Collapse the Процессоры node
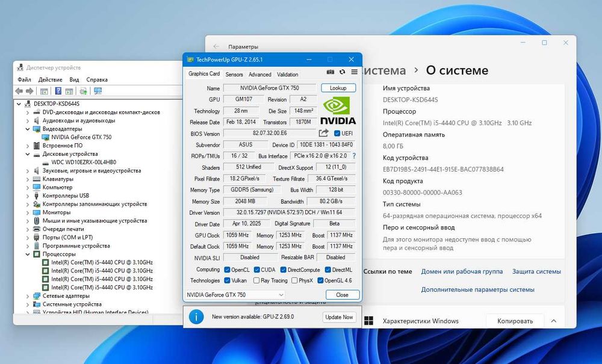602x364 pixels. [28, 254]
